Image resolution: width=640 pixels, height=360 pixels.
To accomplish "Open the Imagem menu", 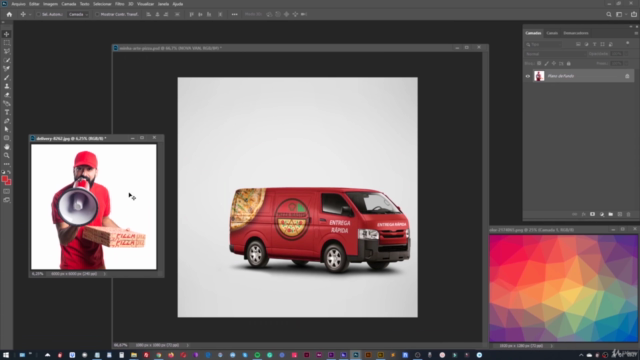I will pos(50,4).
